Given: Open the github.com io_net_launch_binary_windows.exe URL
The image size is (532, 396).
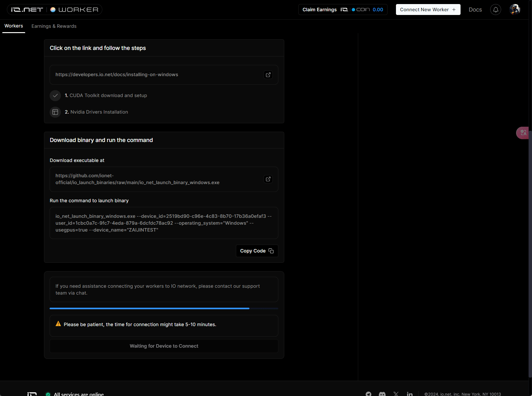Looking at the screenshot, I should [137, 179].
